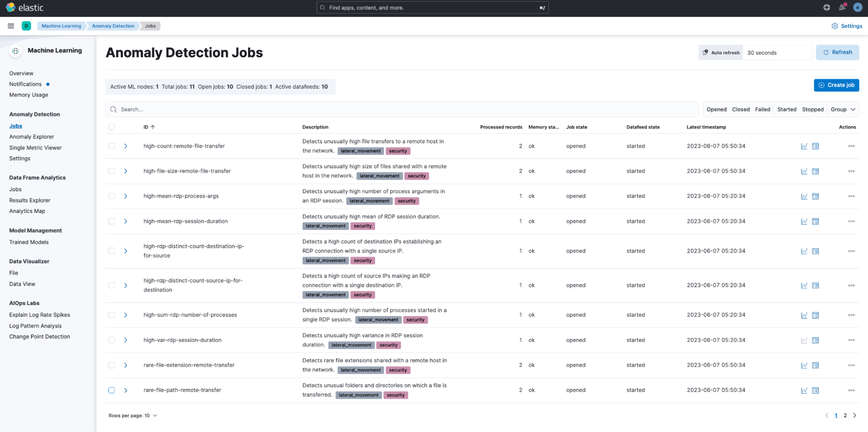The image size is (868, 432).
Task: Open Log Pattern Analysis in sidebar
Action: coord(36,326)
